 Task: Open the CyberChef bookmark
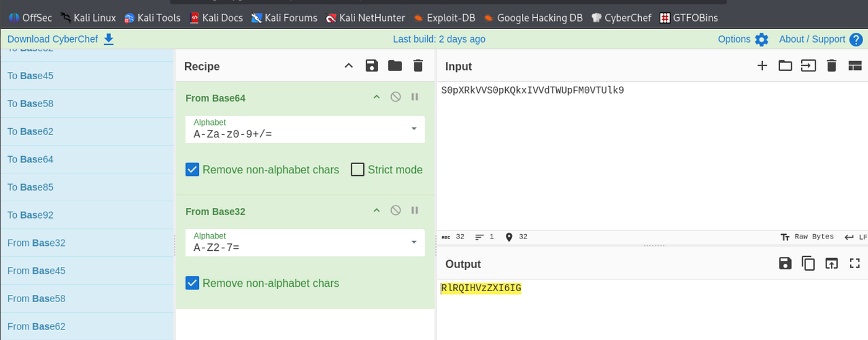tap(621, 17)
